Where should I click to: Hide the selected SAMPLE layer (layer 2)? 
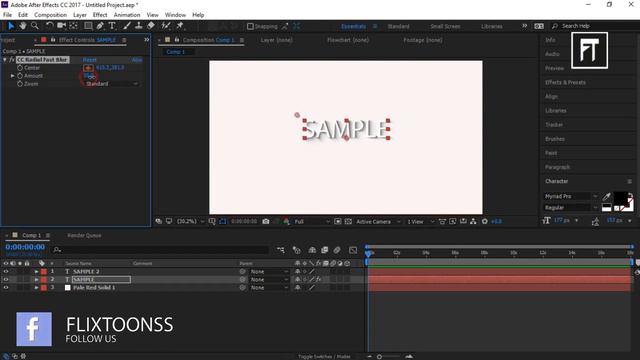6,280
